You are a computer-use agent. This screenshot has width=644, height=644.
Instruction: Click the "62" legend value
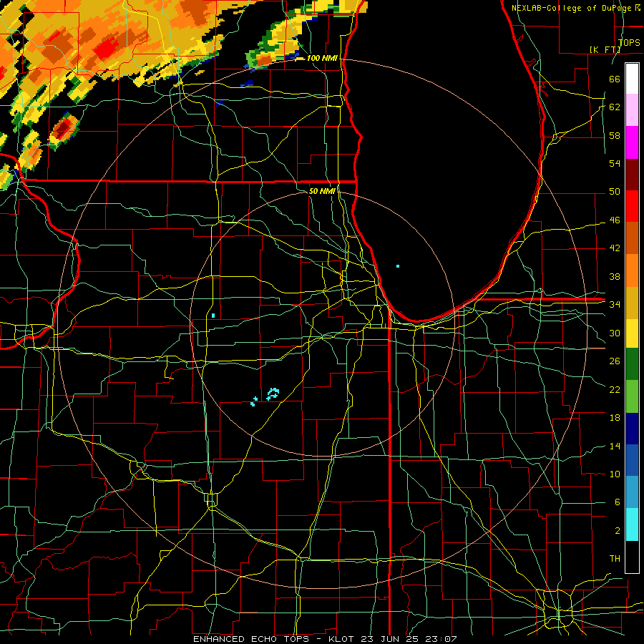pyautogui.click(x=615, y=107)
